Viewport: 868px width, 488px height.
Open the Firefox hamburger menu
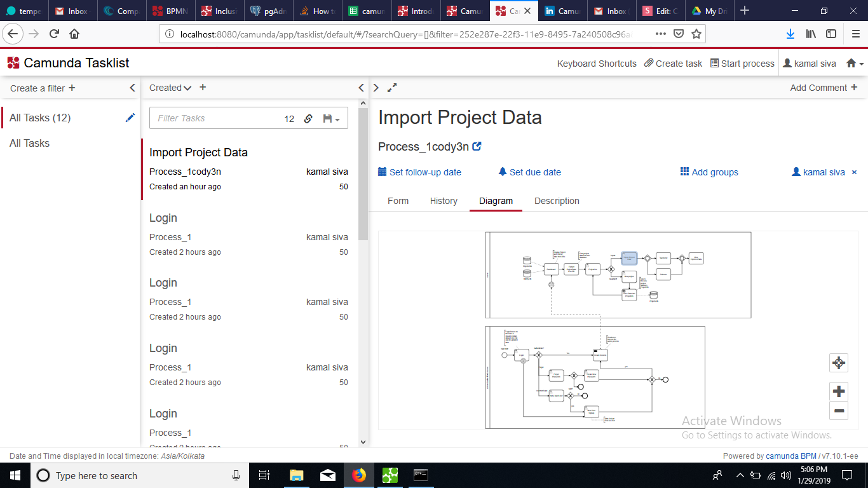pyautogui.click(x=855, y=34)
